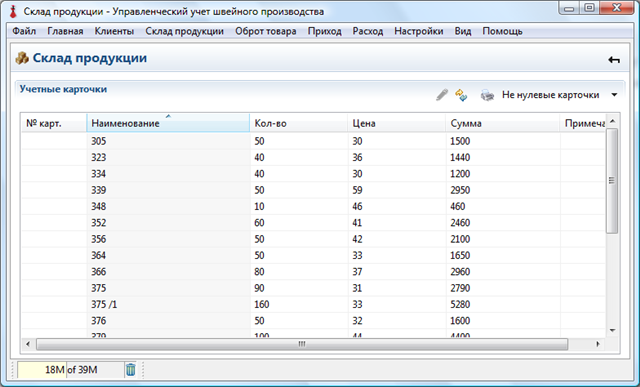Open the Оброт товара menu
640x387 pixels.
(x=266, y=31)
